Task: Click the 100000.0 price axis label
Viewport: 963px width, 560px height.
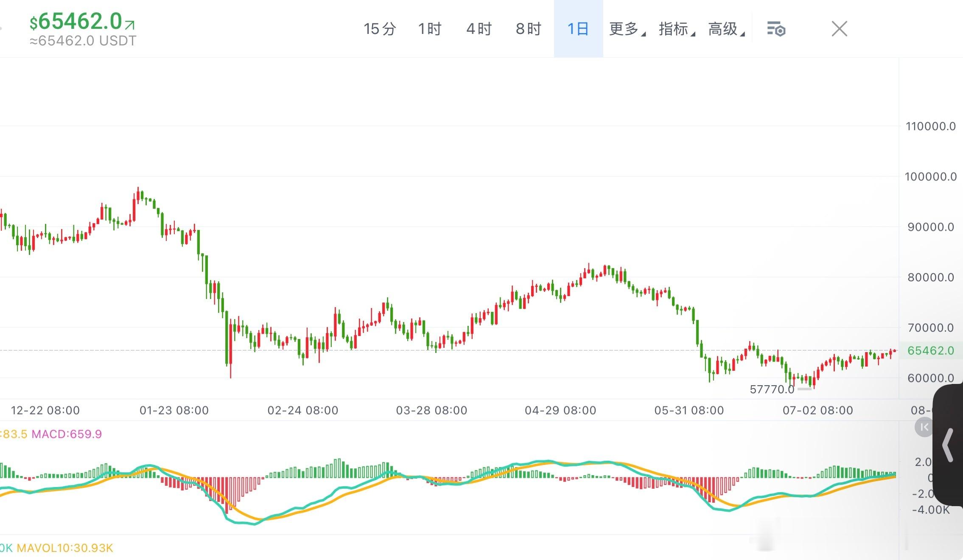Action: (931, 176)
